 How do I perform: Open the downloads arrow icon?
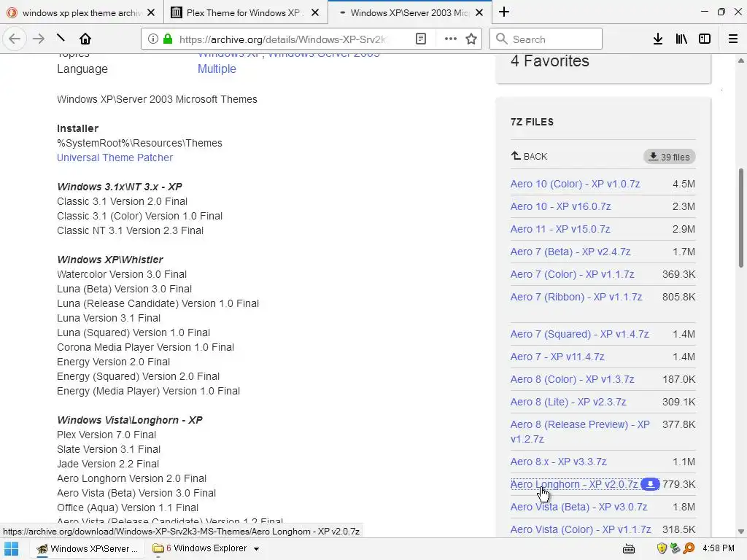tap(658, 39)
